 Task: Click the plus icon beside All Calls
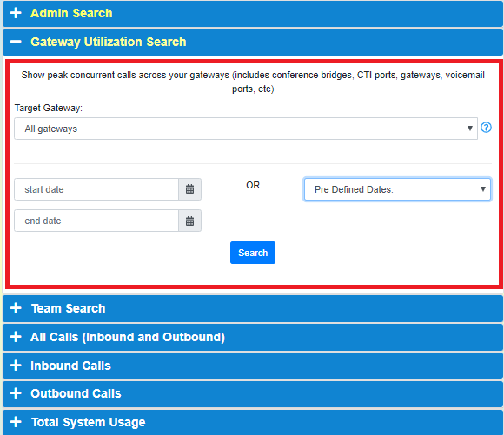tap(16, 337)
